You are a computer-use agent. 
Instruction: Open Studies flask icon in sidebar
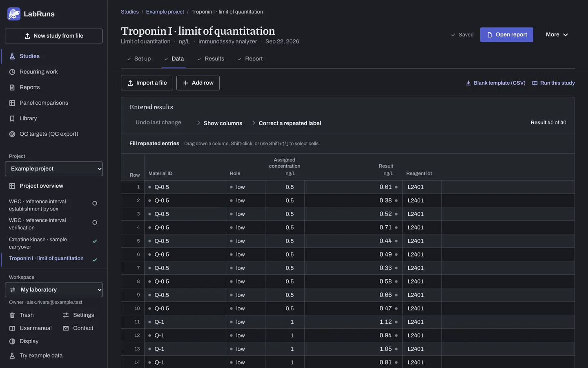pos(12,56)
